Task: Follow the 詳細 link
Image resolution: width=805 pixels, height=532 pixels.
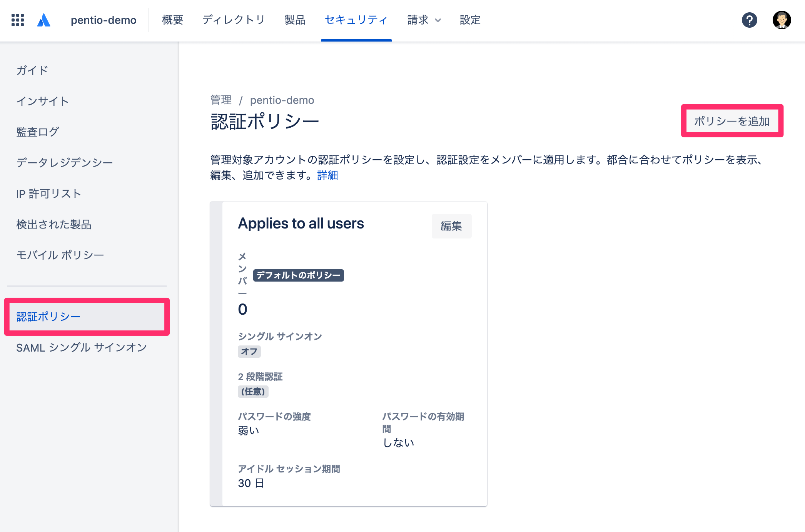Action: point(327,175)
